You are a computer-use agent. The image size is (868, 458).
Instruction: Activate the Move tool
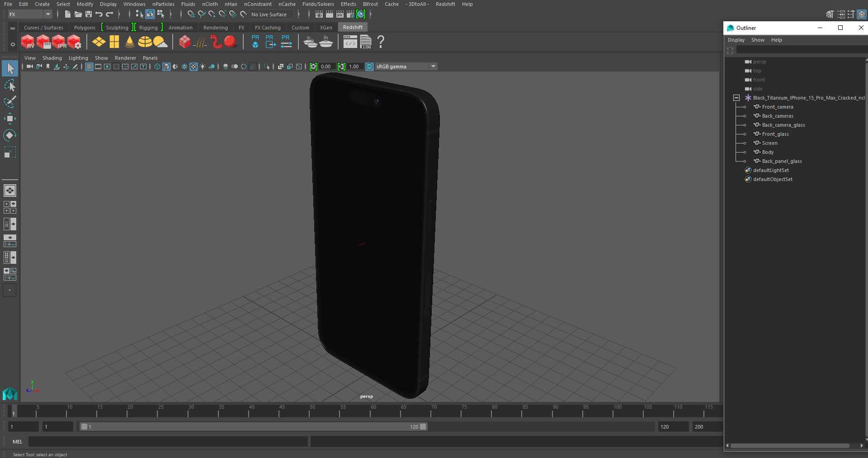pos(10,119)
